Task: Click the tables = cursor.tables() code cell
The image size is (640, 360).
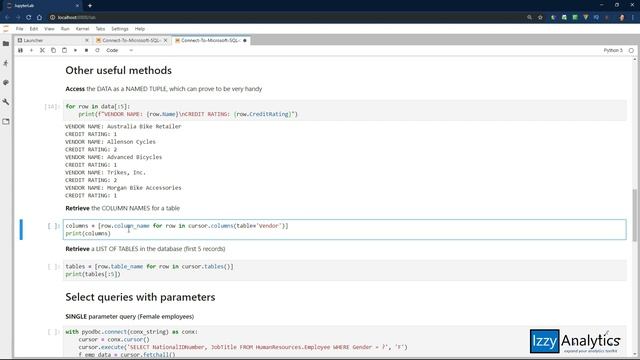Action: coord(344,270)
